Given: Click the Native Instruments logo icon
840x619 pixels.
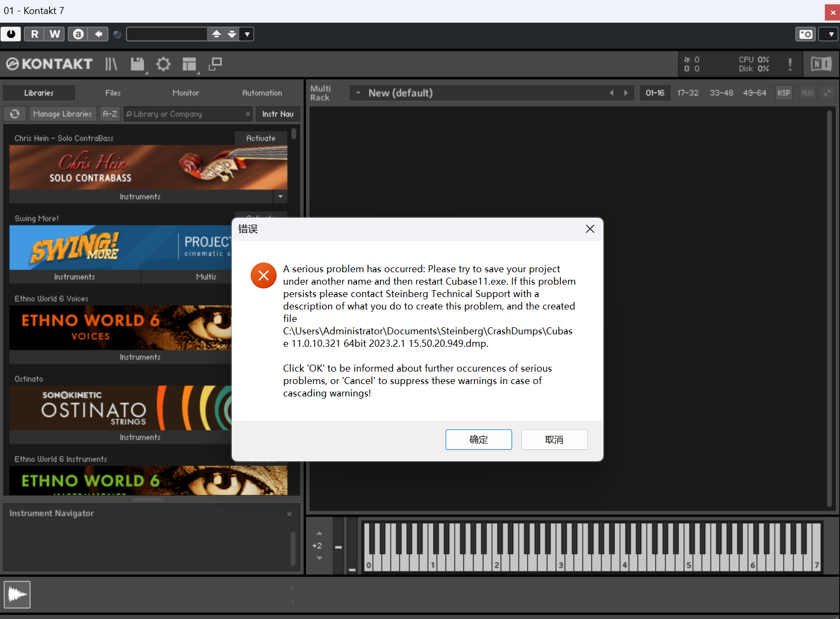Looking at the screenshot, I should (821, 64).
